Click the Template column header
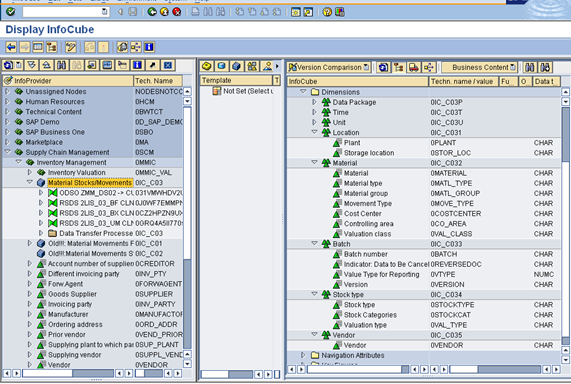The width and height of the screenshot is (571, 384). pos(236,80)
